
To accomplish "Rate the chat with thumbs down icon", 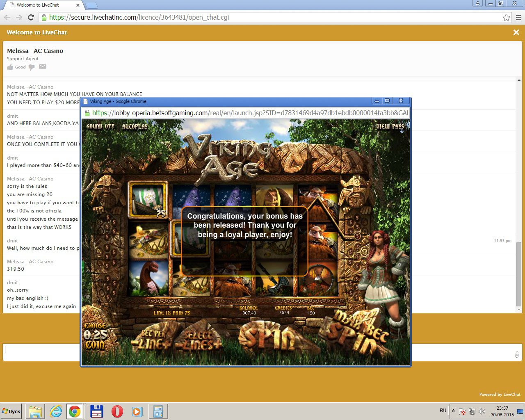I will [x=32, y=67].
